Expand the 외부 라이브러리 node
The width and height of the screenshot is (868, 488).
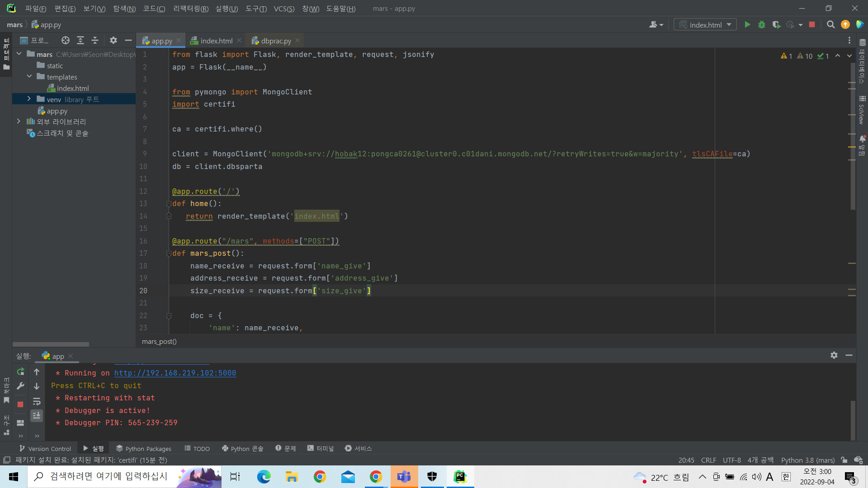click(19, 122)
